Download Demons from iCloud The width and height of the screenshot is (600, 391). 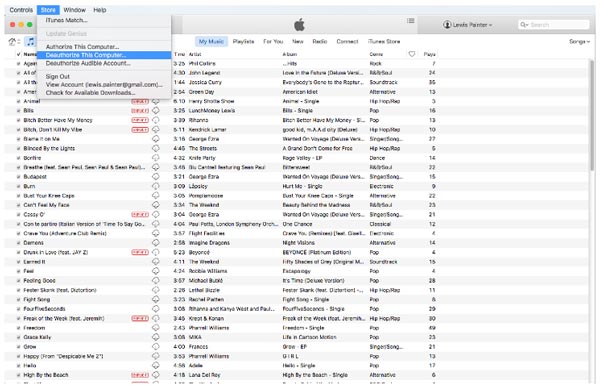[x=156, y=243]
